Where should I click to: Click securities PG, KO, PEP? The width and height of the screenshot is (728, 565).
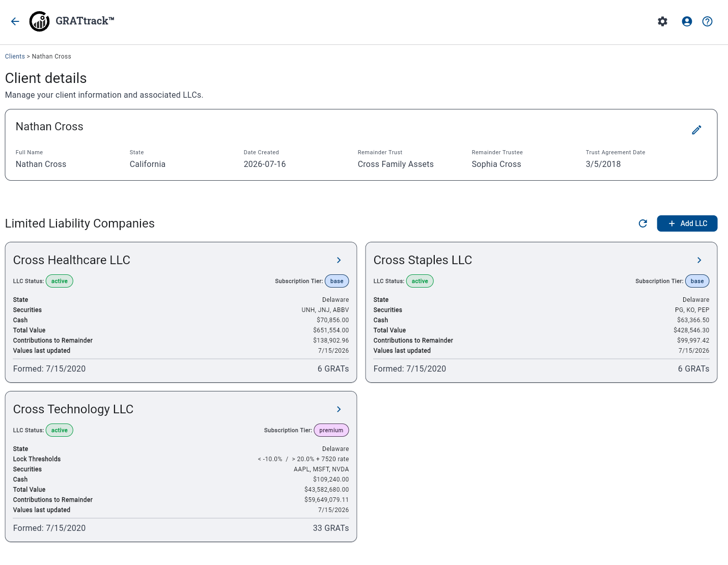pyautogui.click(x=692, y=310)
